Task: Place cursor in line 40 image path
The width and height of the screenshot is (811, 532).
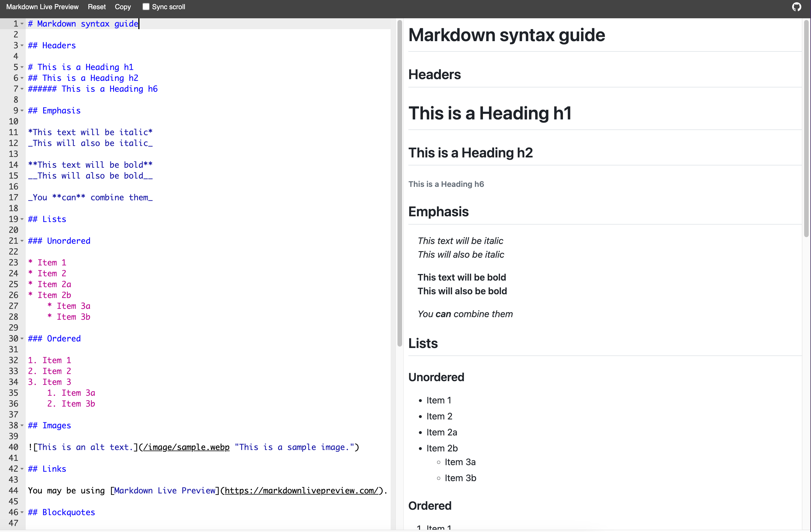Action: pos(186,447)
